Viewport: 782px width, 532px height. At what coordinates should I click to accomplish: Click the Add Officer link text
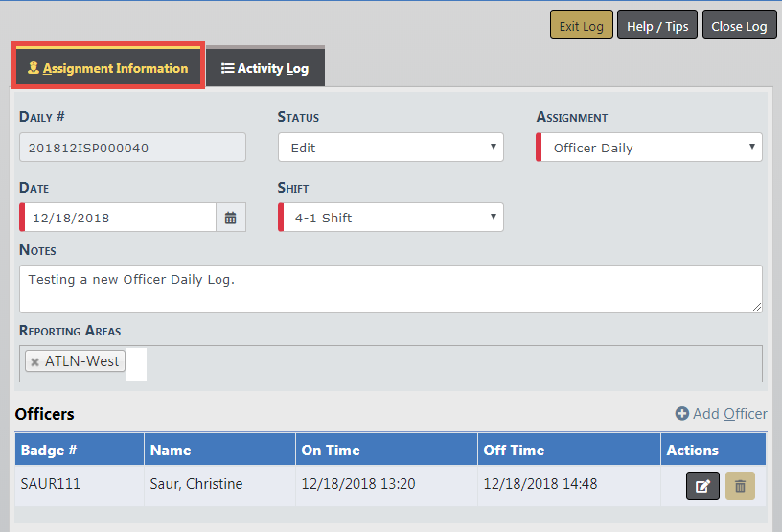point(729,414)
